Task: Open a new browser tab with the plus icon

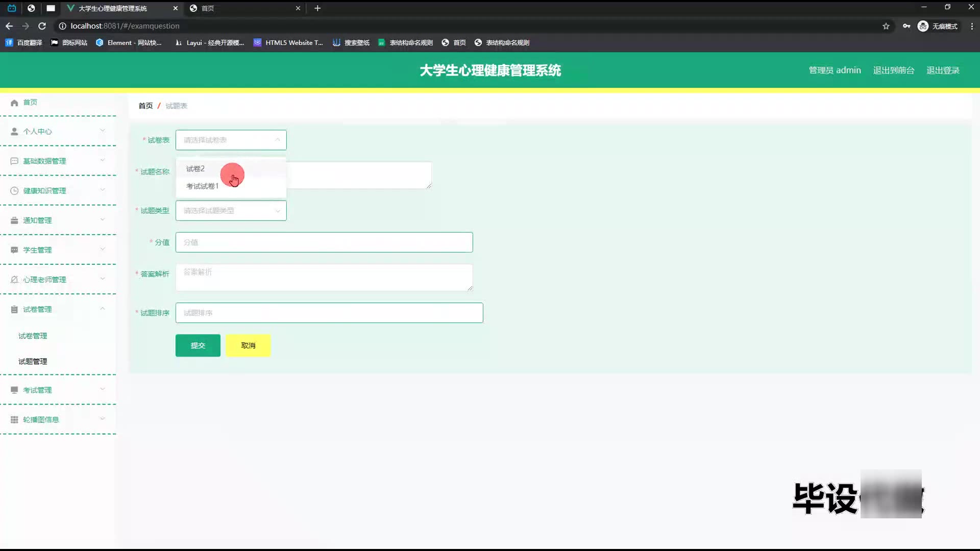Action: click(317, 8)
